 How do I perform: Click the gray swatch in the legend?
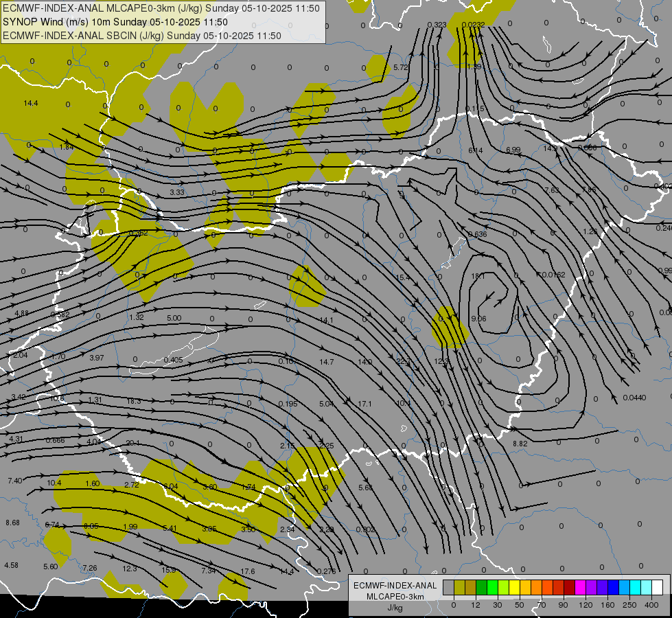[x=448, y=588]
